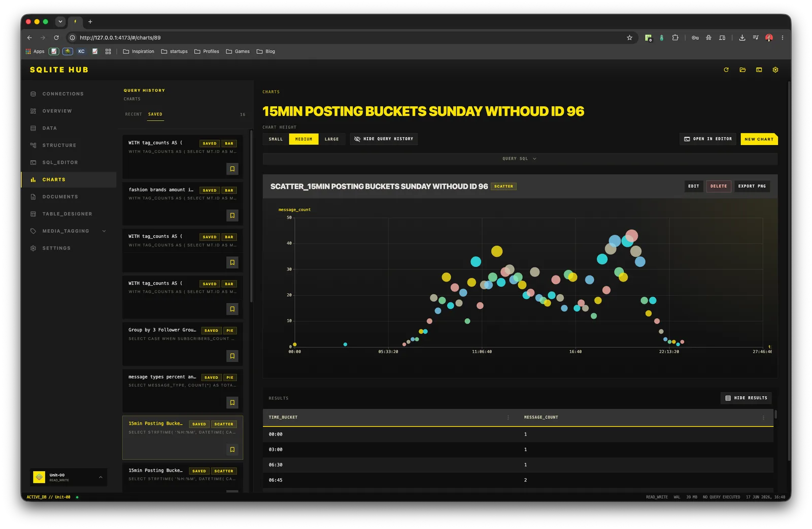Click the Documents sidebar icon
The width and height of the screenshot is (812, 529).
click(x=33, y=197)
